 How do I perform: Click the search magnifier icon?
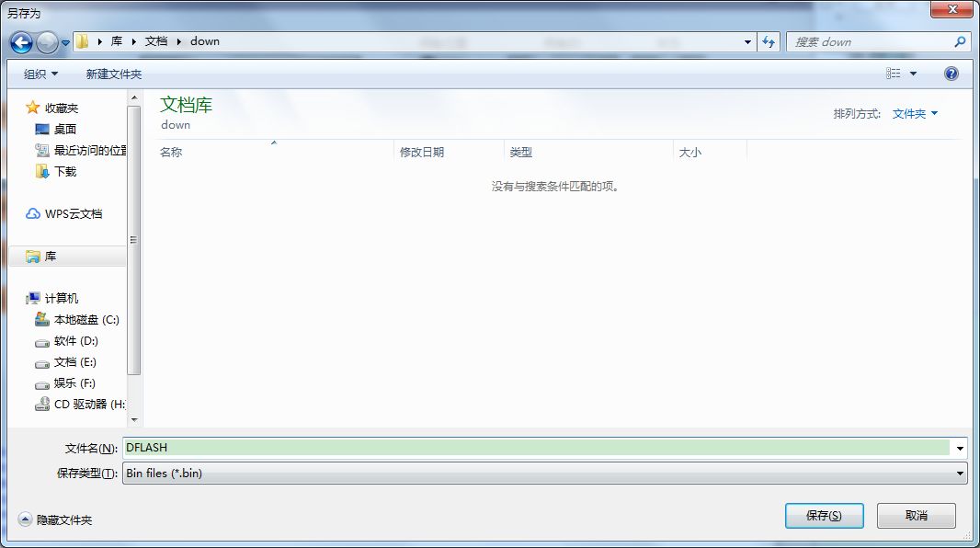click(960, 42)
